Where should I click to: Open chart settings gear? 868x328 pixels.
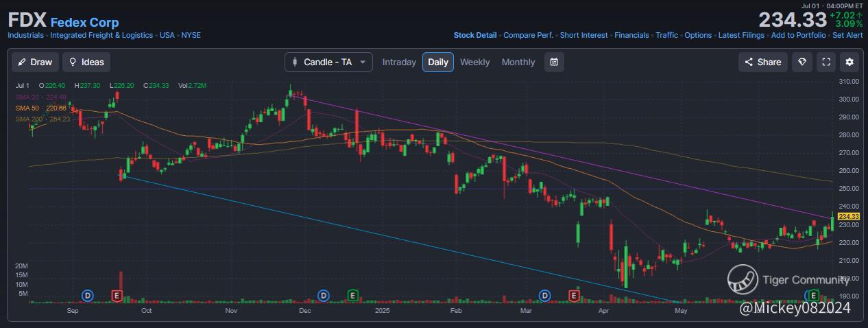[x=849, y=62]
